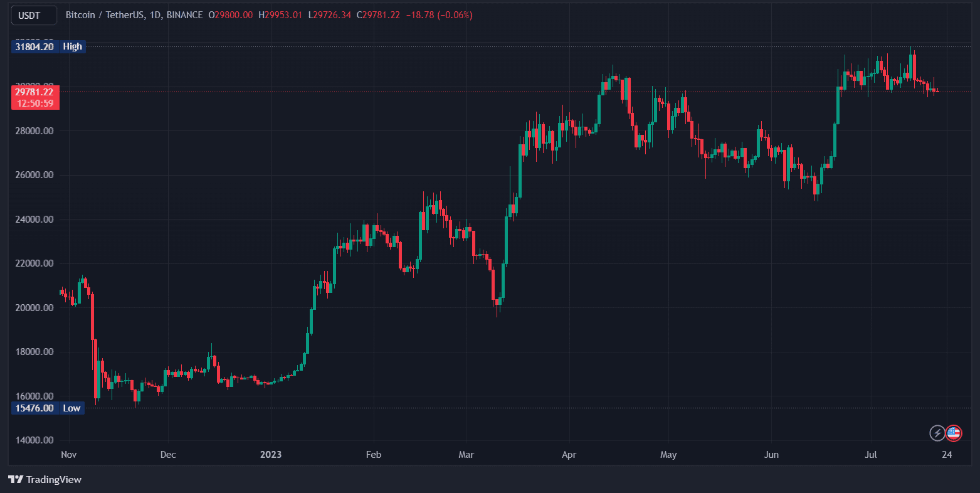Open the TradingView logo link
980x493 pixels.
pos(45,480)
